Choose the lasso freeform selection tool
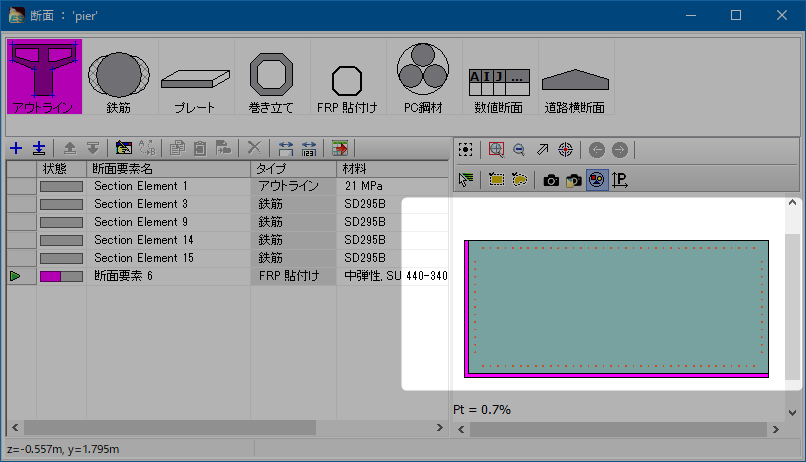The height and width of the screenshot is (462, 806). 519,180
